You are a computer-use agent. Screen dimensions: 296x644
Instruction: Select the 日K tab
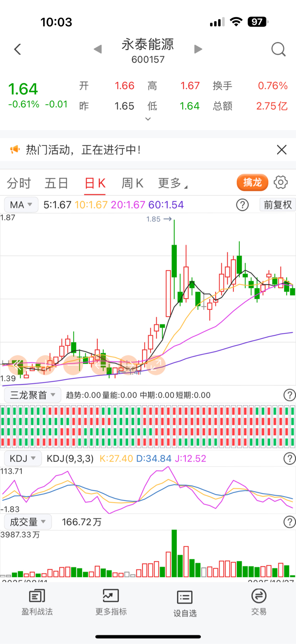[95, 183]
